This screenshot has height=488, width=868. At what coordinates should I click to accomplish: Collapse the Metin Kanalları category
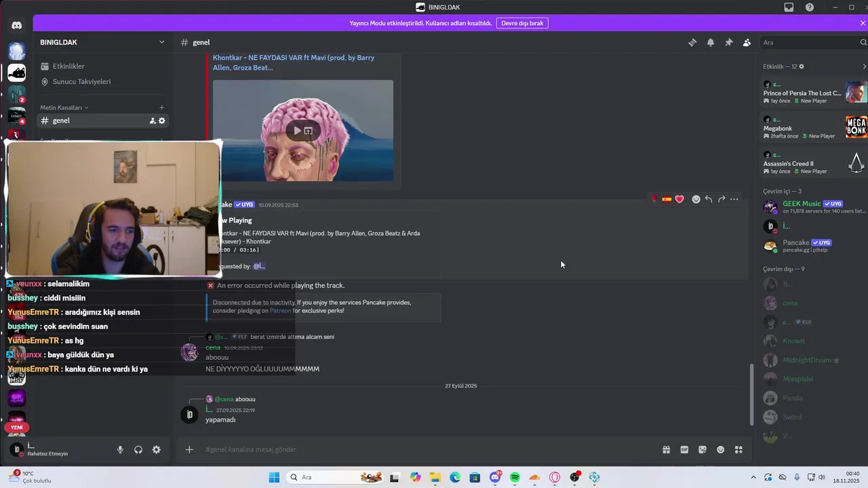[x=64, y=108]
